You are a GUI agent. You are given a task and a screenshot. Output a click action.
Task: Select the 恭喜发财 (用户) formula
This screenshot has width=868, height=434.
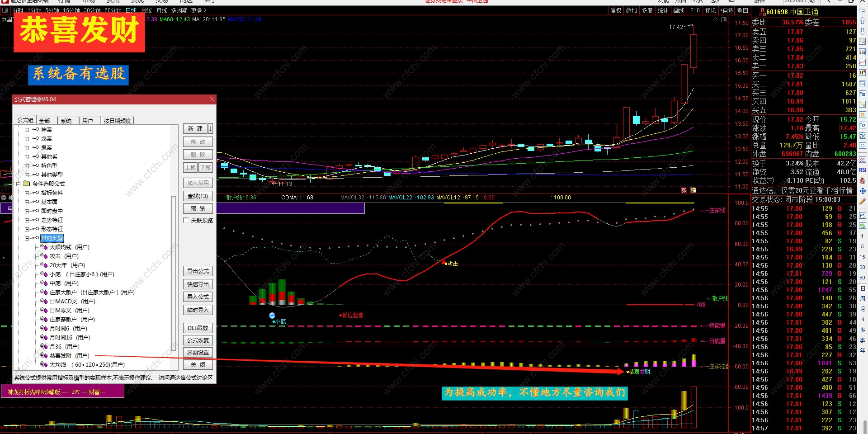click(x=69, y=356)
